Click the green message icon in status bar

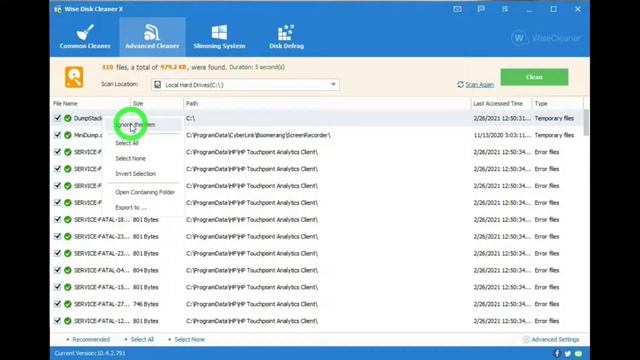578,353
